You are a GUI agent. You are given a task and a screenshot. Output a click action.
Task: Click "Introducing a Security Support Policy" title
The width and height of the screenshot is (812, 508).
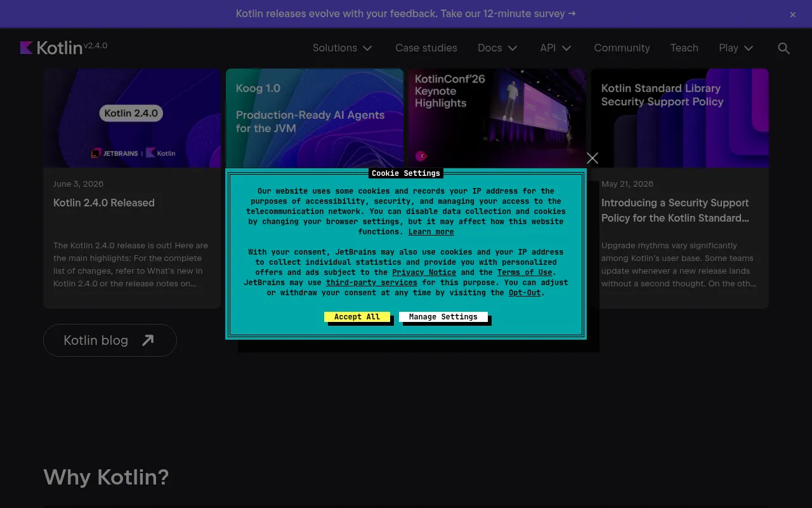tap(676, 210)
